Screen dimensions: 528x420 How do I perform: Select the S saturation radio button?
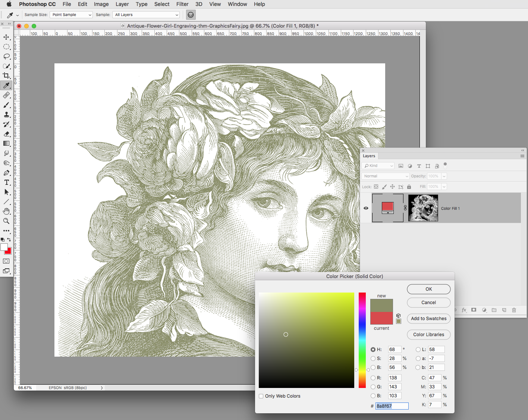pos(373,359)
